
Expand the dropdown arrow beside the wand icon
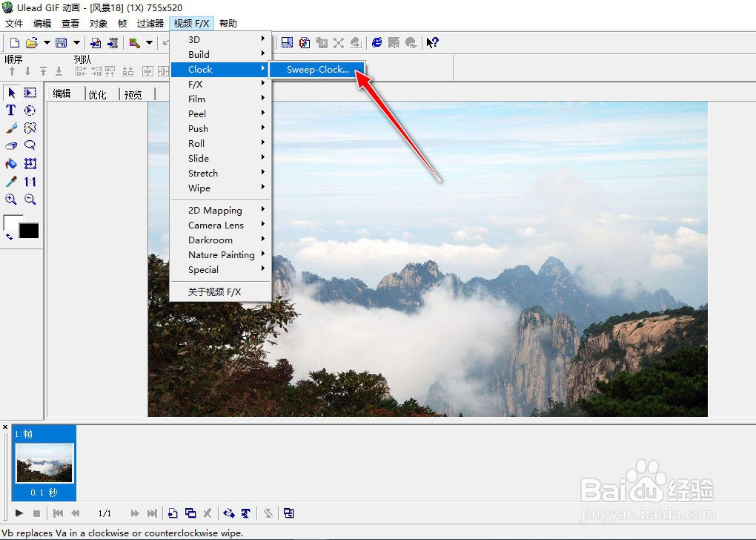click(150, 43)
